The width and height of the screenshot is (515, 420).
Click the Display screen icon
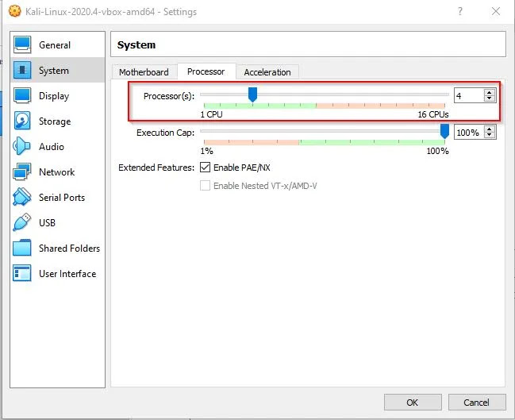tap(22, 95)
